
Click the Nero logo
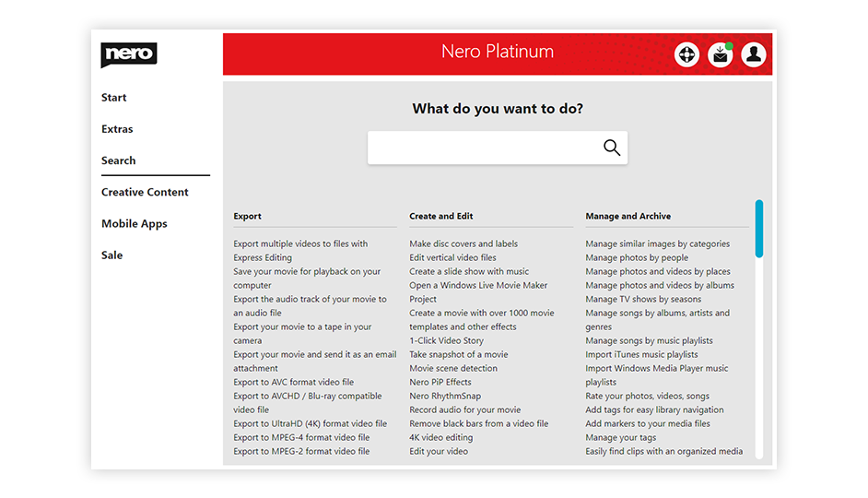(129, 54)
